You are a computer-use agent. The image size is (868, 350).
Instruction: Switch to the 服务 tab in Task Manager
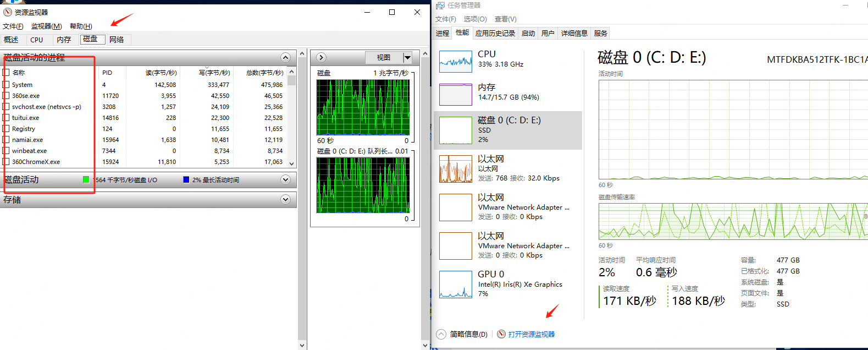[x=601, y=34]
